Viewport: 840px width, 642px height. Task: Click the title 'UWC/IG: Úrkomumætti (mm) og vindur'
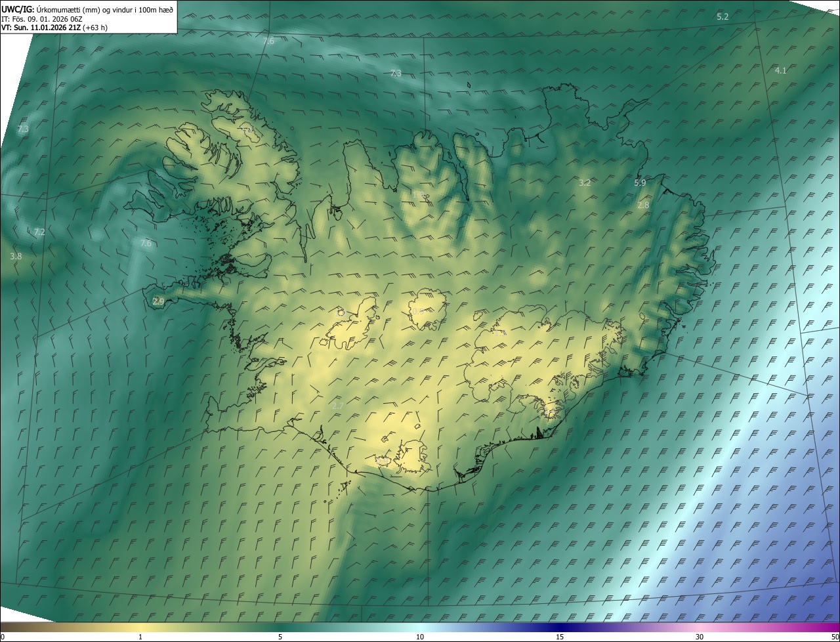87,9
